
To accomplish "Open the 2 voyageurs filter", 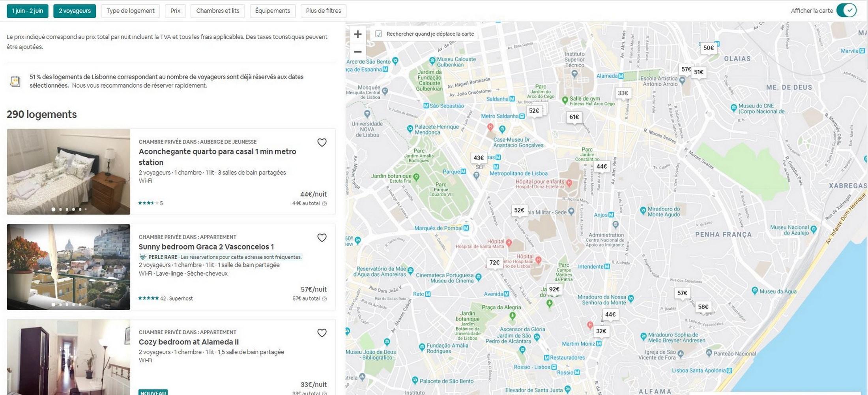I will coord(75,11).
